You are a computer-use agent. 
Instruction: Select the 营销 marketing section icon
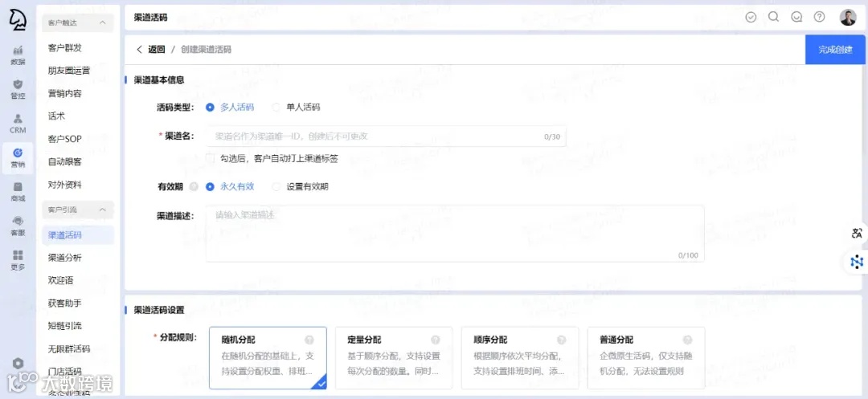tap(18, 158)
